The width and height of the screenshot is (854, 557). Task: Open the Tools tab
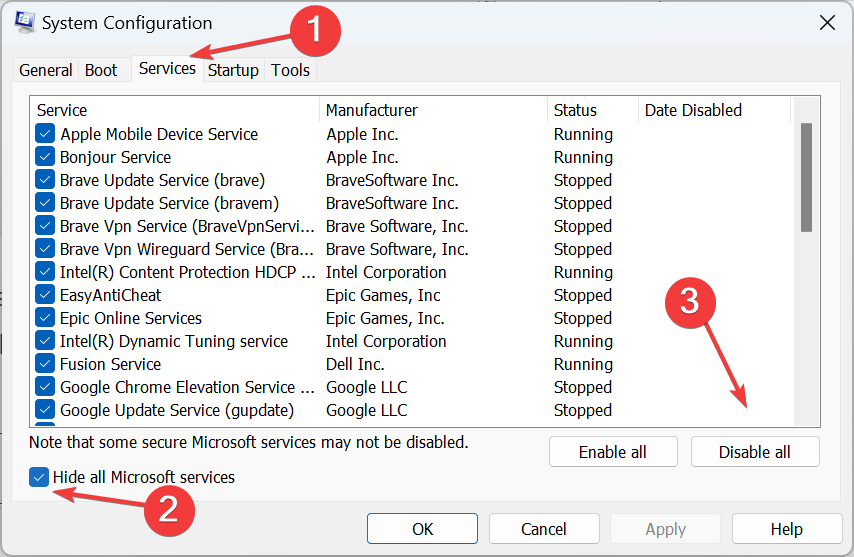[290, 70]
